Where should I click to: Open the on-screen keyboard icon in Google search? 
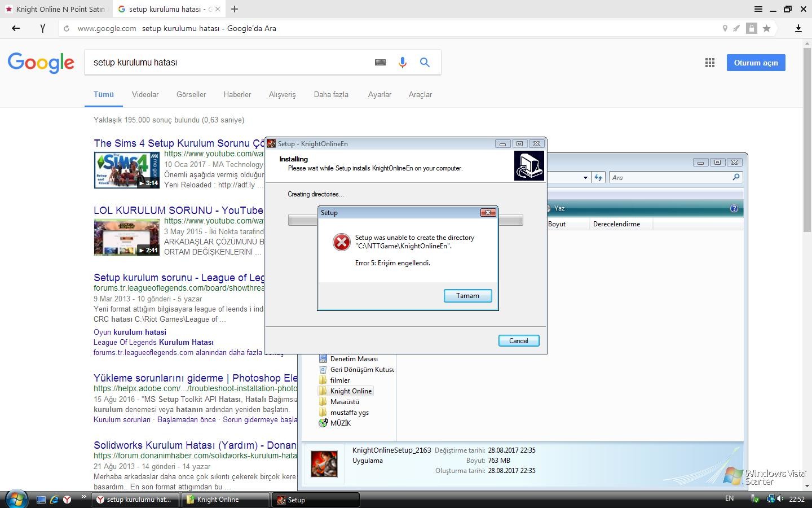pos(381,63)
